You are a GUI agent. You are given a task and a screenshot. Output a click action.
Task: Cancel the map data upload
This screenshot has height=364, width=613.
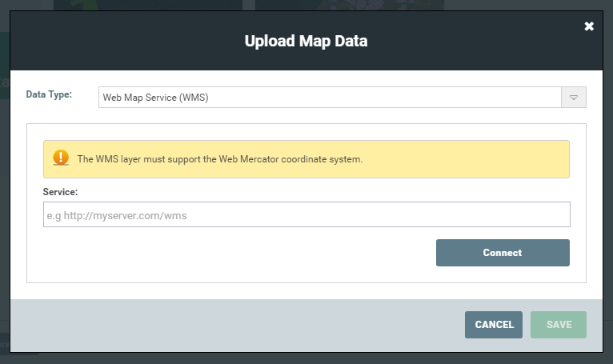(494, 325)
